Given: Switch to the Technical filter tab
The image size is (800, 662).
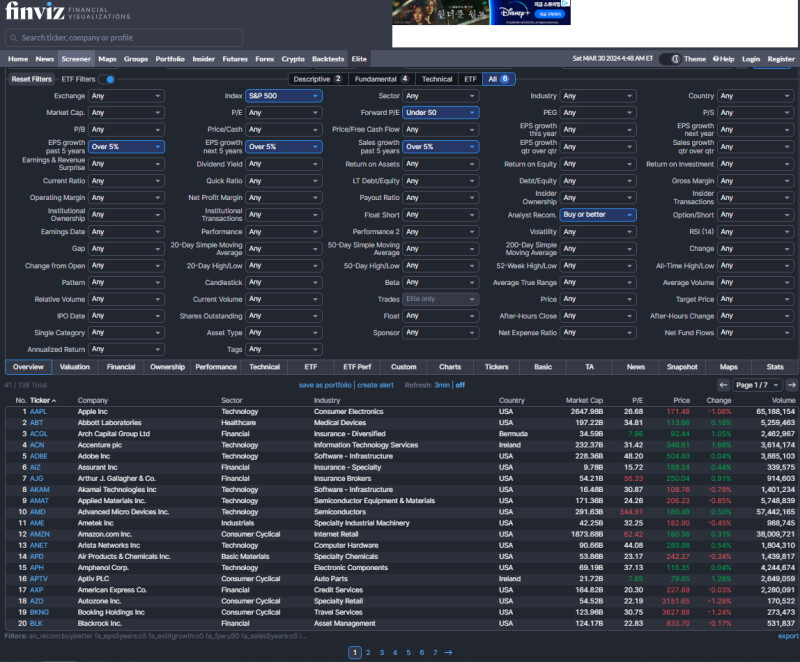Looking at the screenshot, I should point(437,79).
